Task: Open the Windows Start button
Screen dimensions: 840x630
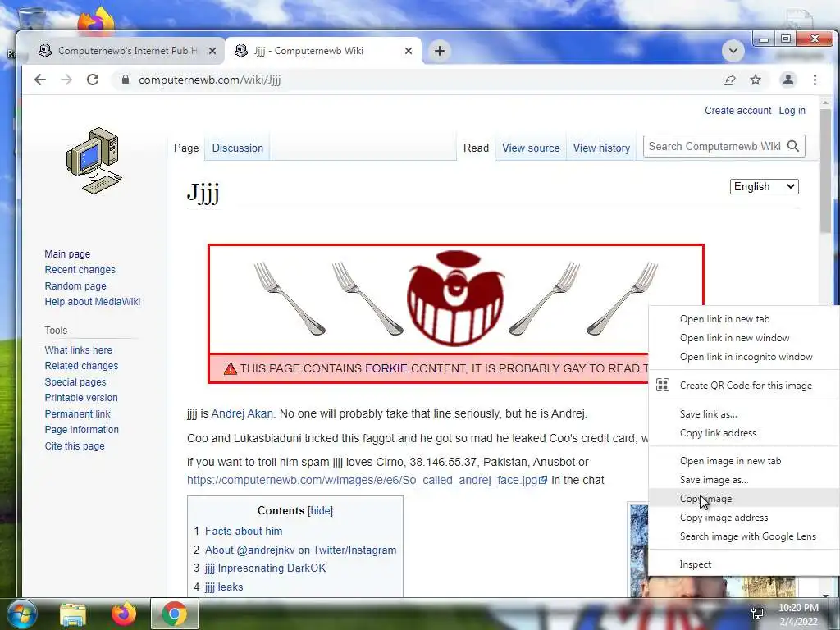Action: [21, 614]
